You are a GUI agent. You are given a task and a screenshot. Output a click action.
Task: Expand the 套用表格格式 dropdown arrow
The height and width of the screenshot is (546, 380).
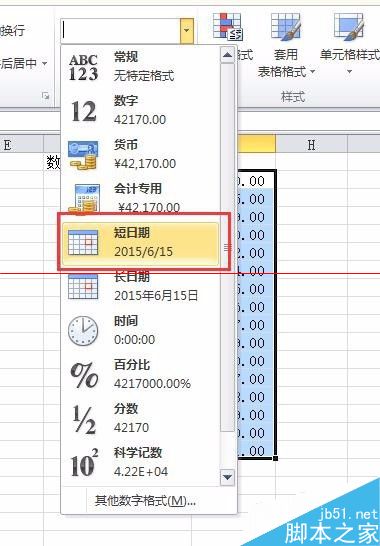pyautogui.click(x=312, y=72)
